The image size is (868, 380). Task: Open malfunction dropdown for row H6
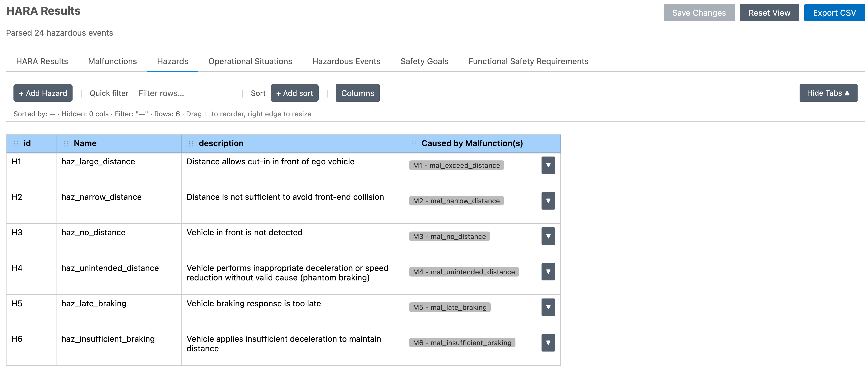click(548, 343)
